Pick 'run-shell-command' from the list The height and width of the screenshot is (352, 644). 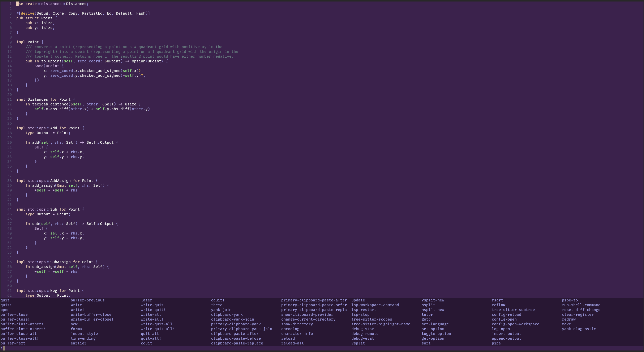(581, 305)
